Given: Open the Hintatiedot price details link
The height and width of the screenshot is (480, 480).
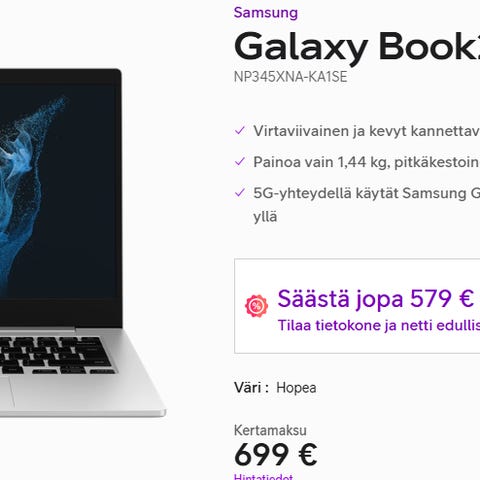Looking at the screenshot, I should 263,477.
